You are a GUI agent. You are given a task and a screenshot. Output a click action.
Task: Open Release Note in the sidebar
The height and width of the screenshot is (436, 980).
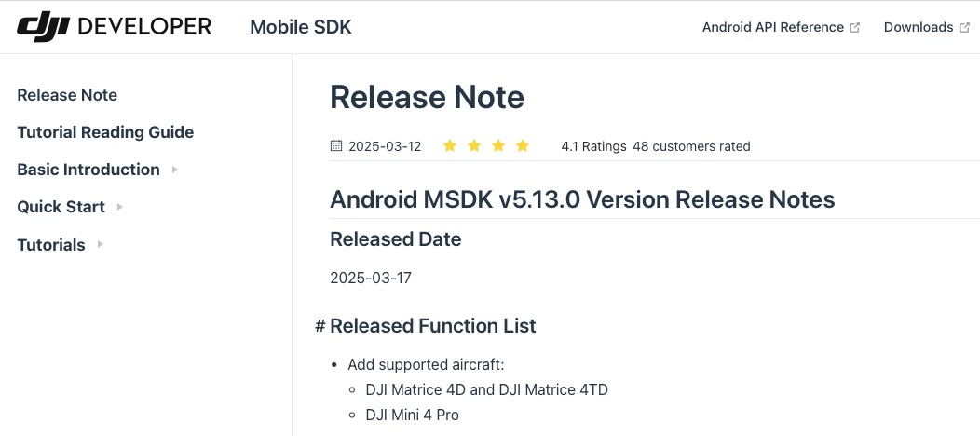67,95
